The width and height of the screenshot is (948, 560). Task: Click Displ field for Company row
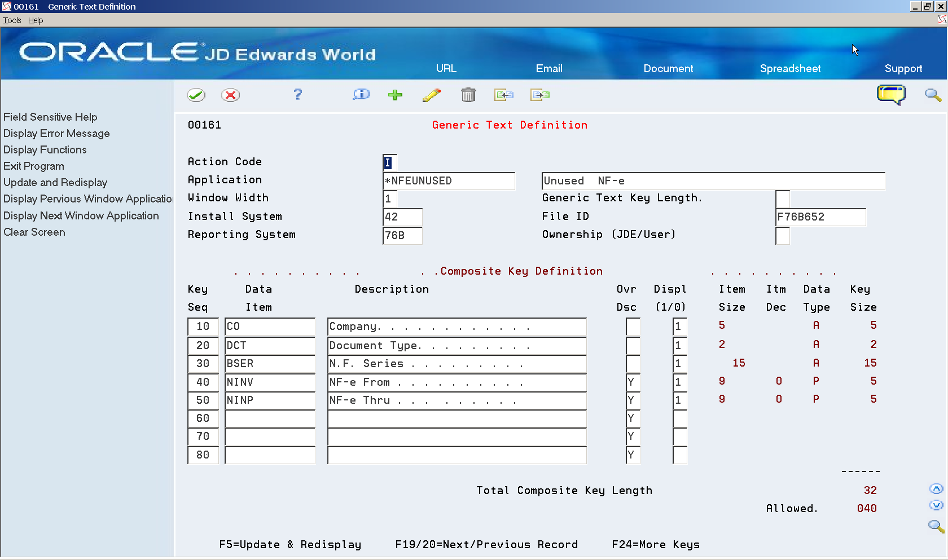pos(680,327)
